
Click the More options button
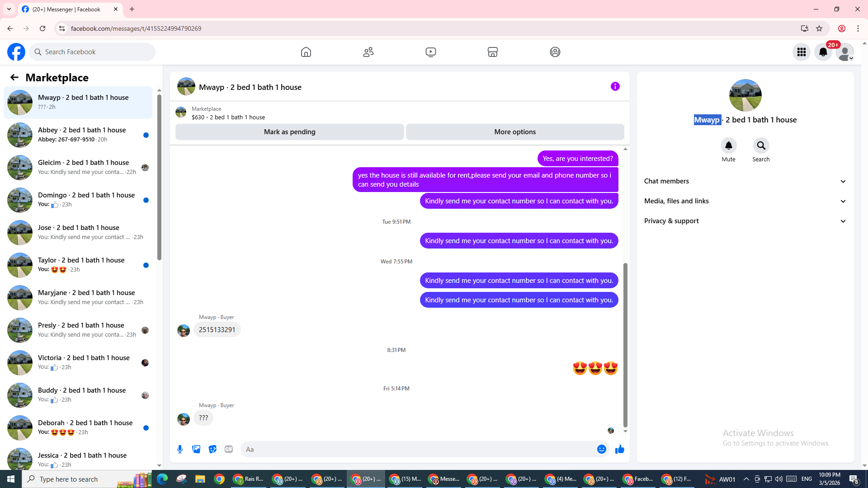click(515, 132)
